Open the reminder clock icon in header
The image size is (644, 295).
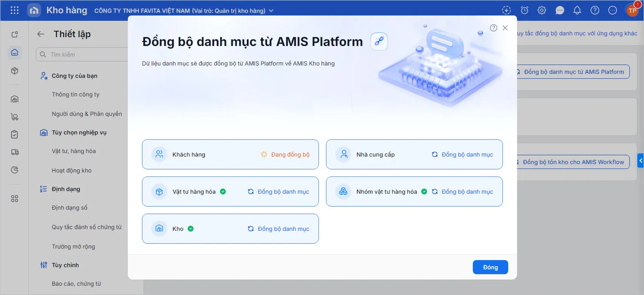pyautogui.click(x=524, y=10)
